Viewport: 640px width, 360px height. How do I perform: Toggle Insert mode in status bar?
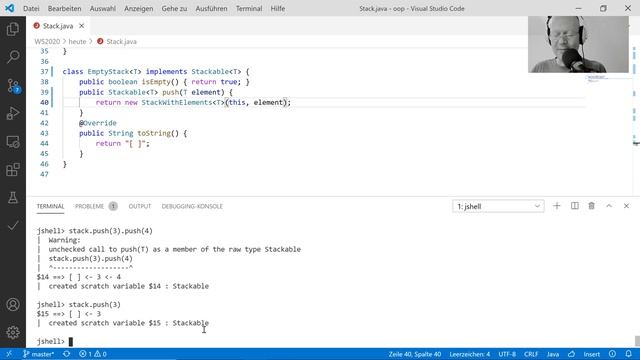[591, 354]
